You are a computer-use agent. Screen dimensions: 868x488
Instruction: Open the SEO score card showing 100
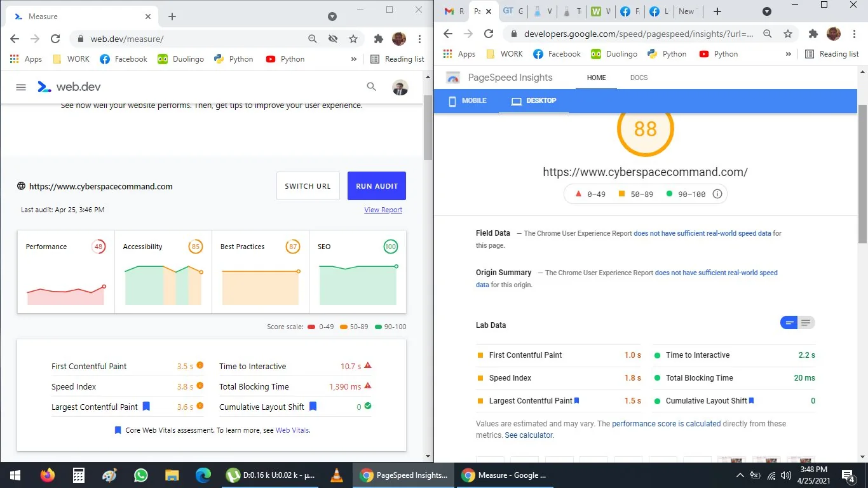pos(358,272)
